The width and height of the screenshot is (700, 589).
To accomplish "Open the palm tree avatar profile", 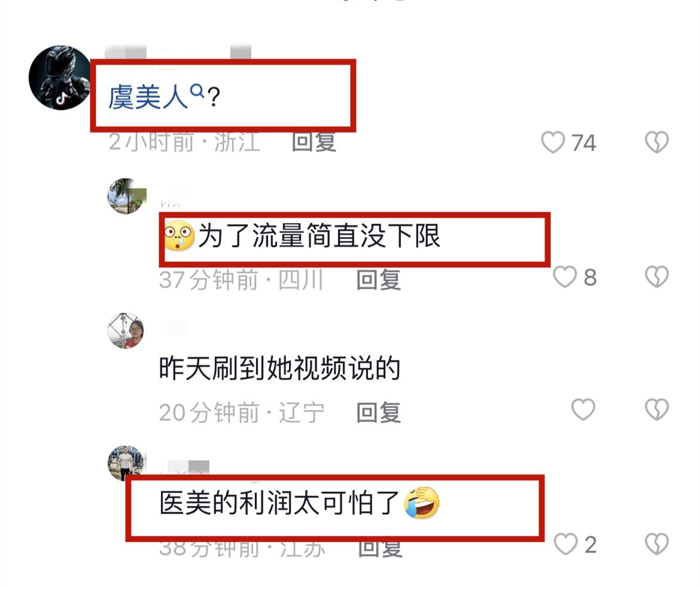I will pyautogui.click(x=126, y=196).
